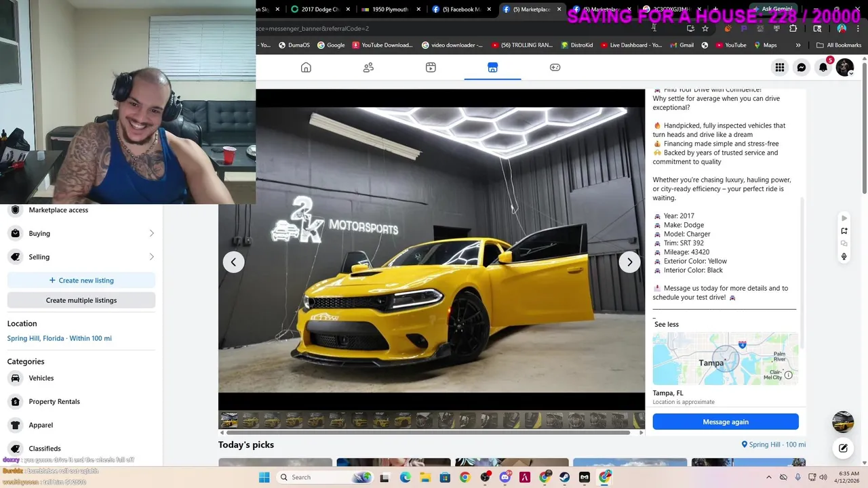868x488 pixels.
Task: Show the next car photo
Action: 629,262
